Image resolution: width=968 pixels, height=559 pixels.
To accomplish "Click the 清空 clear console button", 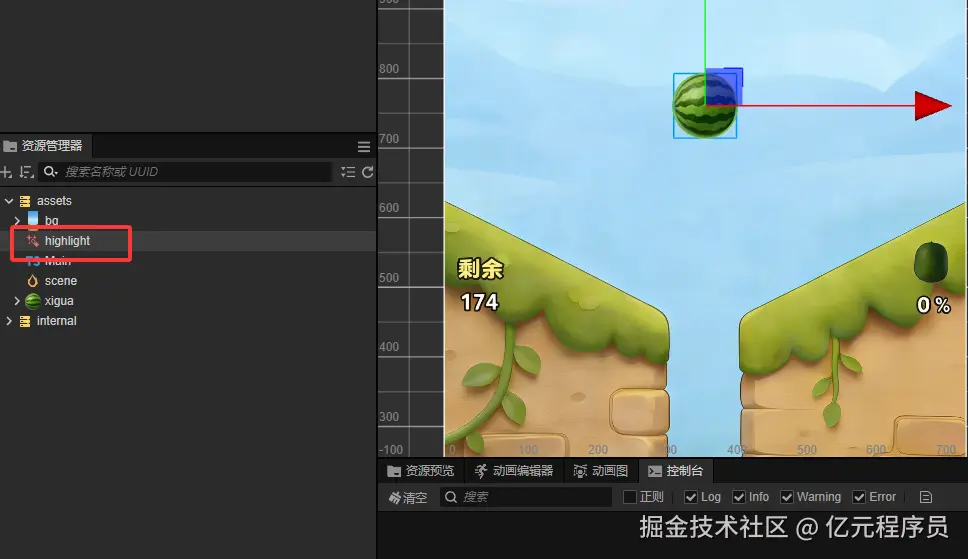I will tap(408, 497).
